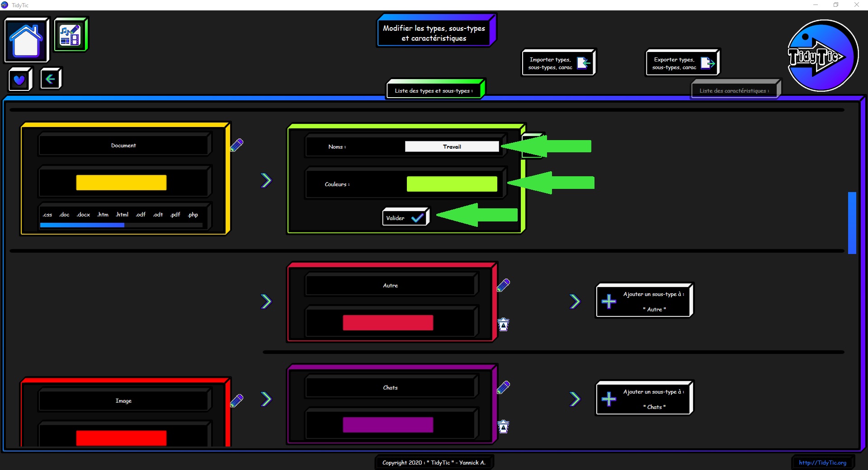
Task: Click the .html extension label
Action: click(x=122, y=215)
